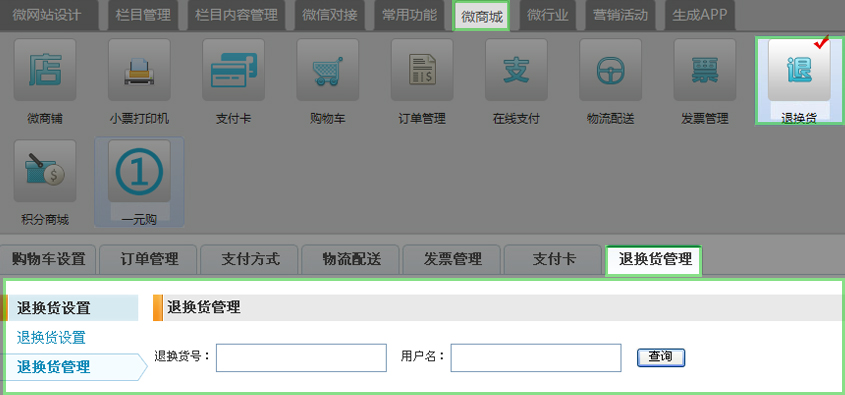The width and height of the screenshot is (845, 395).
Task: Select the 一元购 icon
Action: coord(139,171)
